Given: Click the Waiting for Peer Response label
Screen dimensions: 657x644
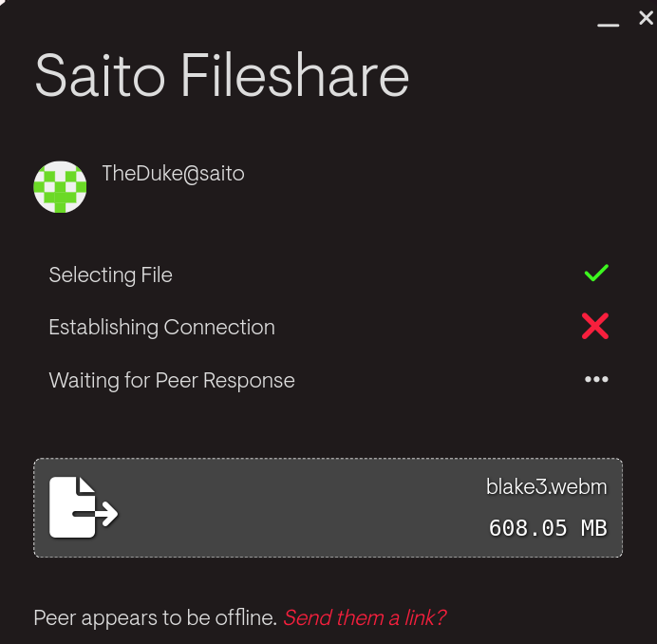Looking at the screenshot, I should pos(172,381).
